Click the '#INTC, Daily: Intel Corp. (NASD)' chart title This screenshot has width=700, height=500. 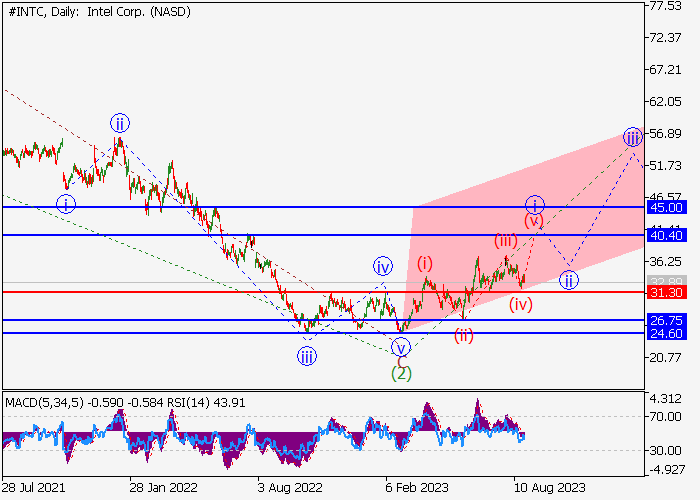[100, 12]
